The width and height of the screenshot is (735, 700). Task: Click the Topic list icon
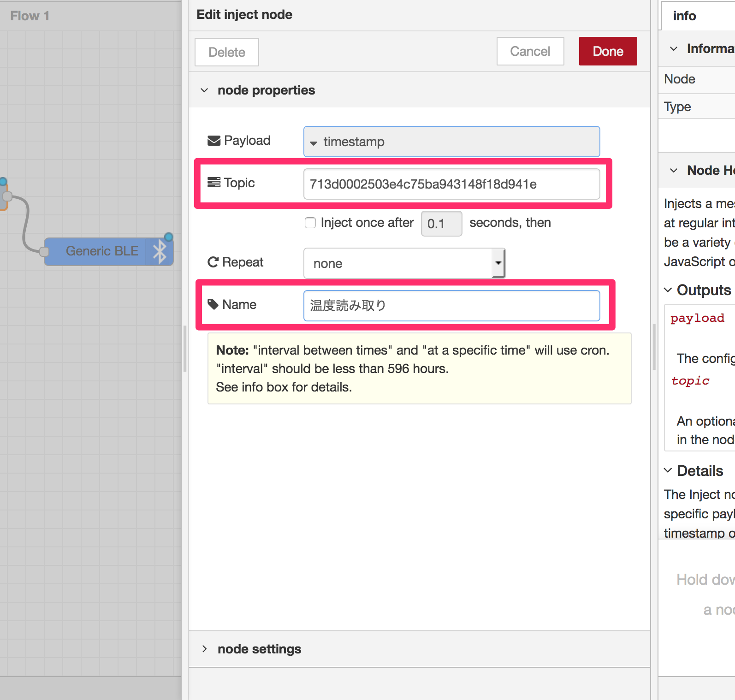pos(214,183)
